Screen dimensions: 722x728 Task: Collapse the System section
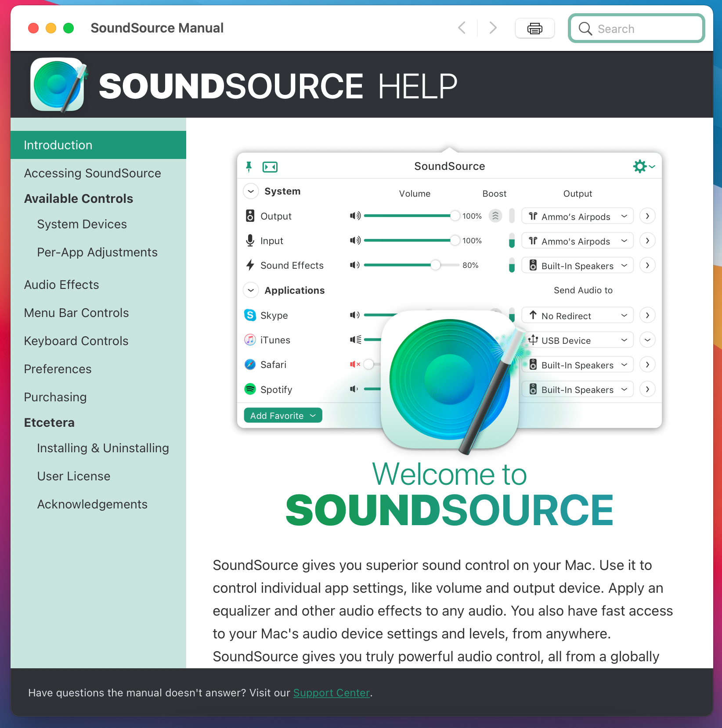(x=251, y=191)
